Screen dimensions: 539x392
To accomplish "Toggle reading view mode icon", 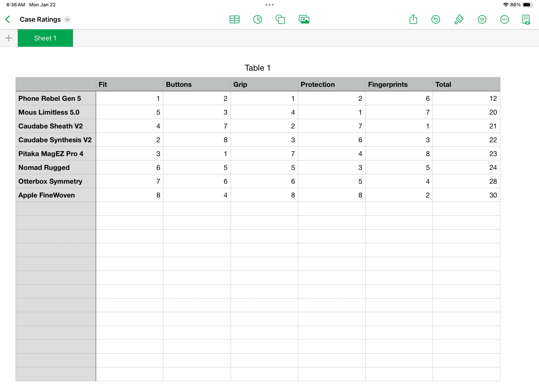I will (x=526, y=19).
